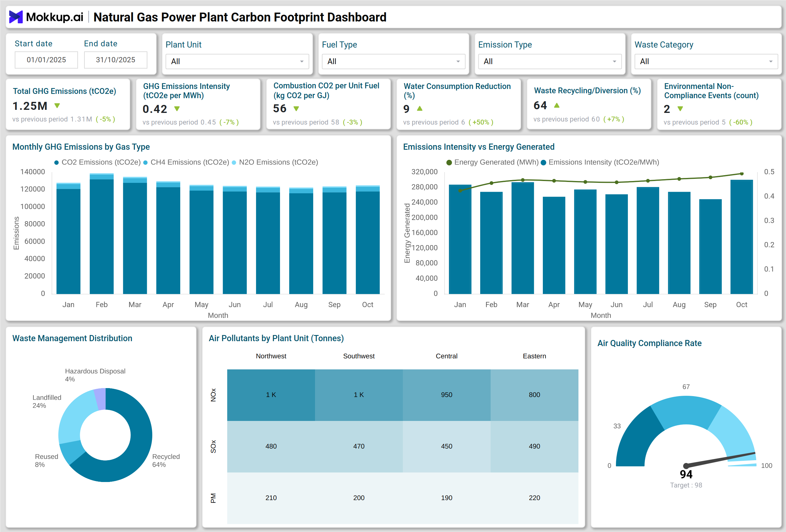The image size is (786, 532).
Task: Select the Apr Energy Generated bar
Action: 554,245
